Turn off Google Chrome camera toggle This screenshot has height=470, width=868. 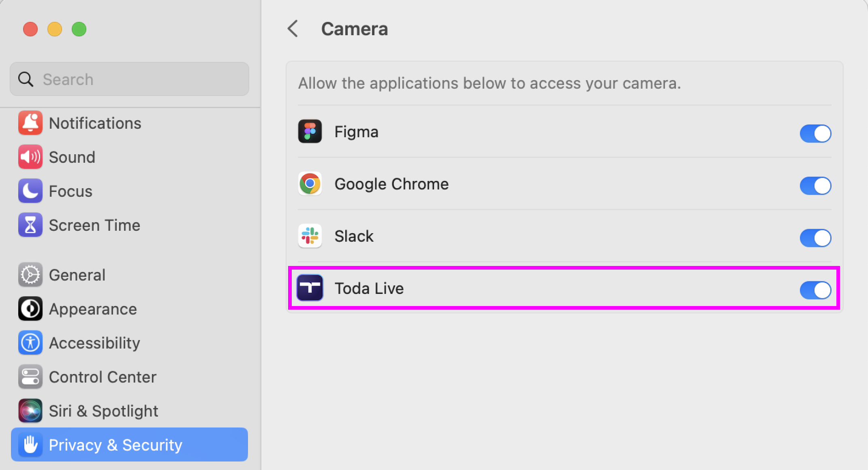tap(815, 186)
